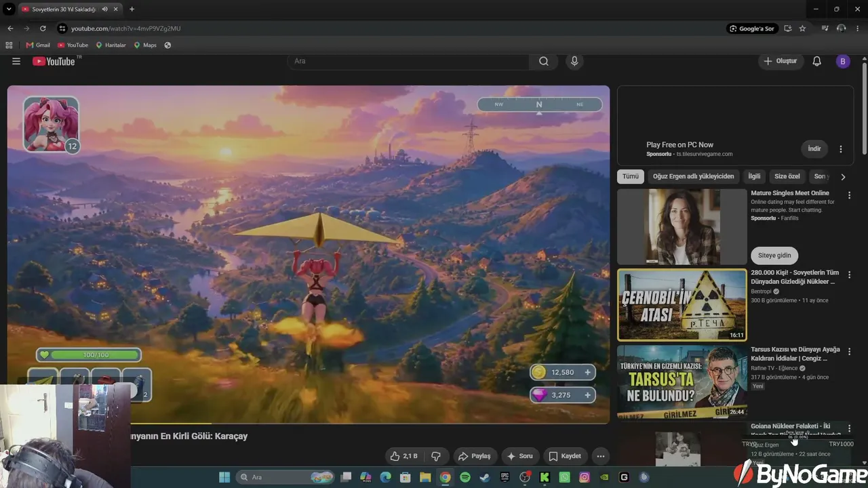
Task: Open the YouTube guide hamburger menu
Action: [x=16, y=61]
